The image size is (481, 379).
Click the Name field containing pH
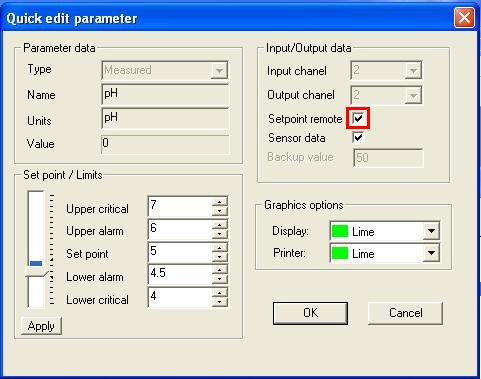coord(165,94)
